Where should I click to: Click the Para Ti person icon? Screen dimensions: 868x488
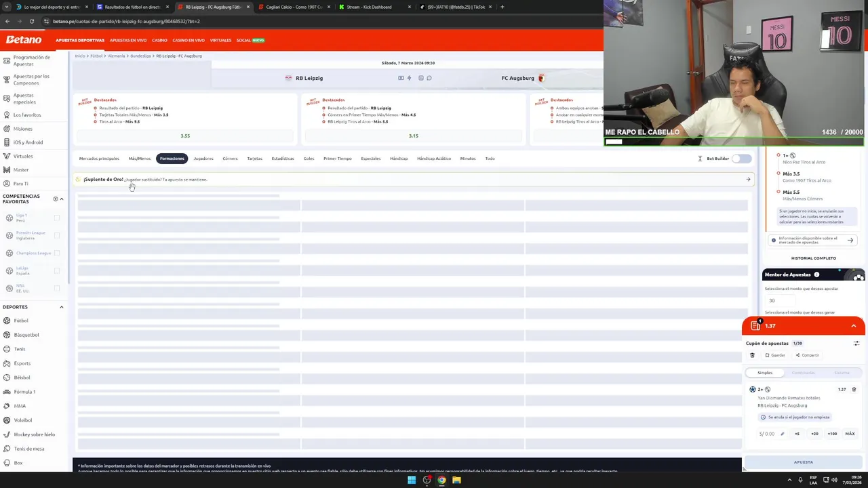5,184
